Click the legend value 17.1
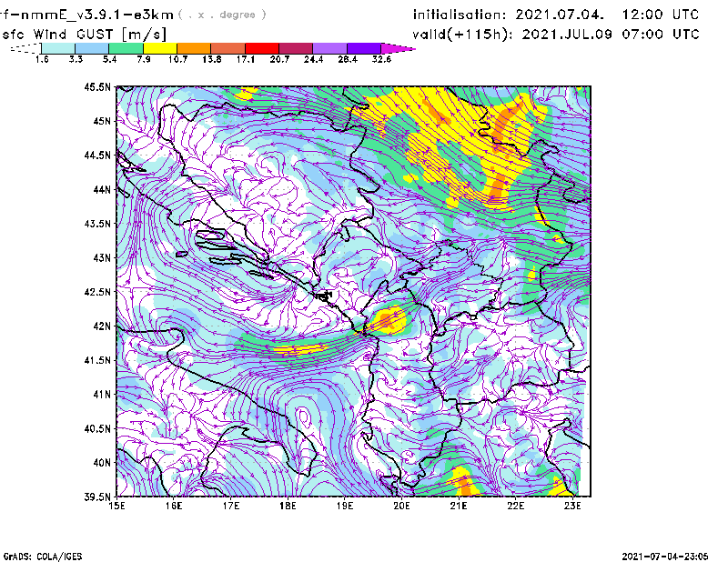 pyautogui.click(x=246, y=59)
